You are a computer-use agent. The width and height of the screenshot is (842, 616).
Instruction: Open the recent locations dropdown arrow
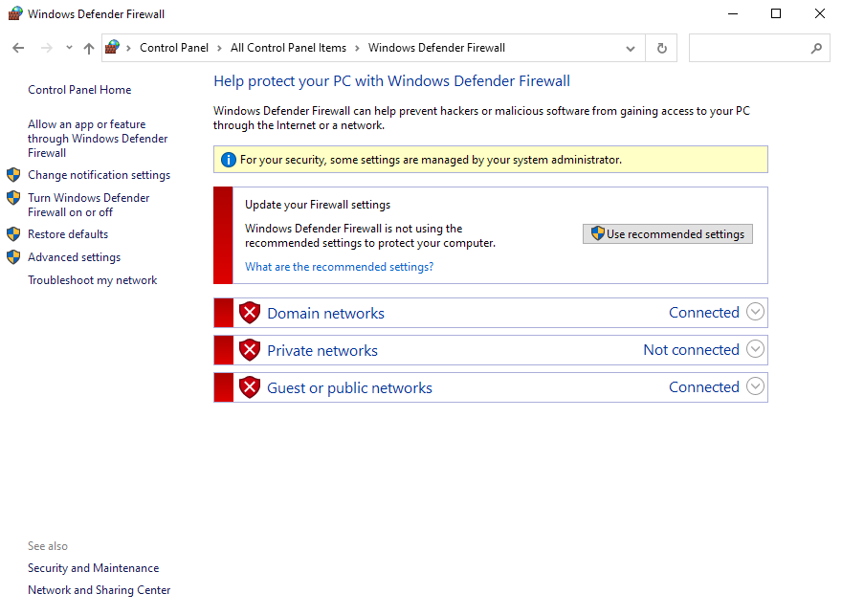69,48
